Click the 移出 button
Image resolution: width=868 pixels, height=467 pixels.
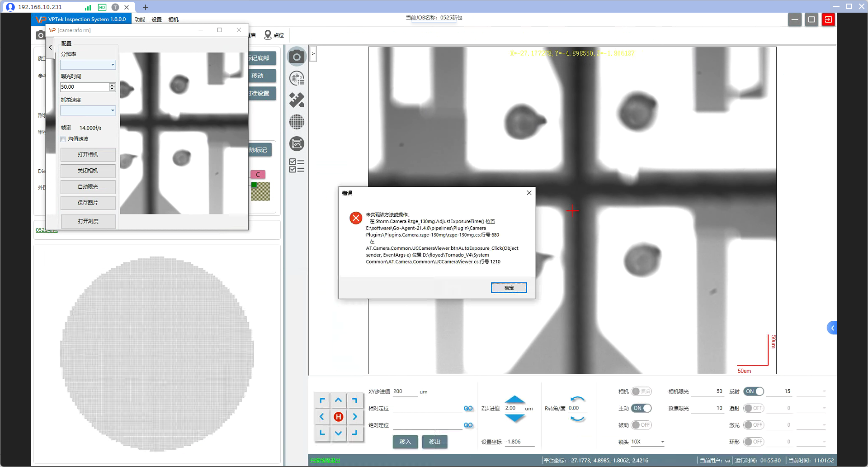[435, 442]
